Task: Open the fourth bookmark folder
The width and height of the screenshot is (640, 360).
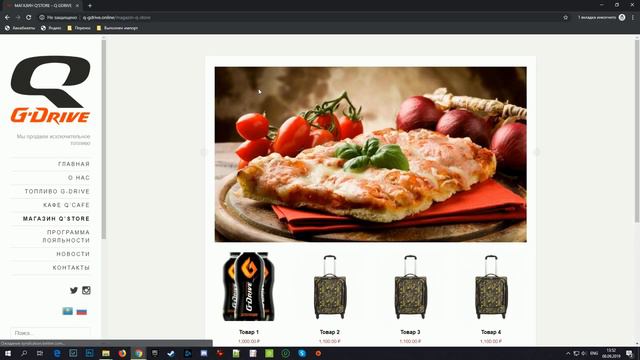Action: point(117,28)
